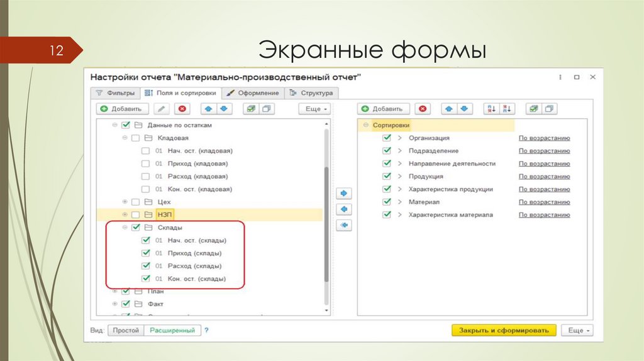Viewport: 644px width, 361px height.
Task: Open the Еще dropdown in left toolbar
Action: click(314, 109)
